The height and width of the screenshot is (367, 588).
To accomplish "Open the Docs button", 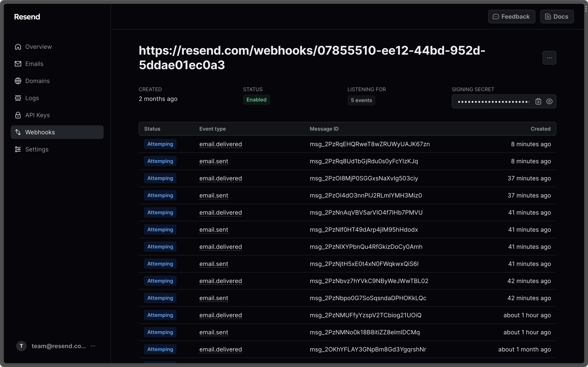I will (557, 17).
